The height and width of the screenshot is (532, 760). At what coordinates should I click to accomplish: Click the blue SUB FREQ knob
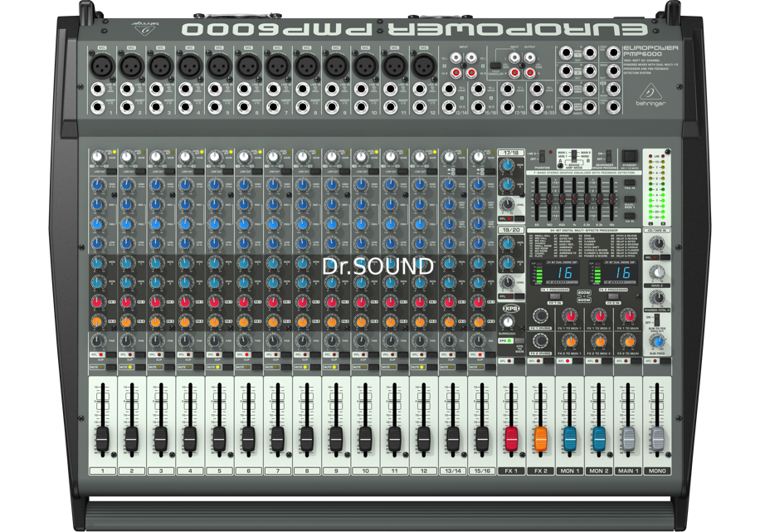pyautogui.click(x=658, y=341)
